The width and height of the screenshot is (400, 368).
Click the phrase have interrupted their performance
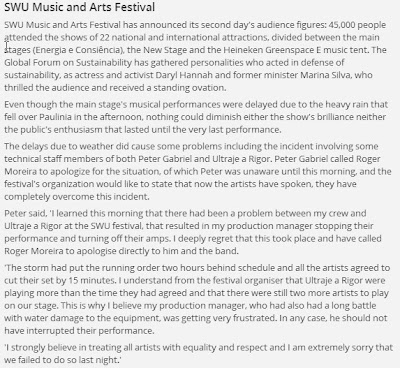click(x=79, y=331)
